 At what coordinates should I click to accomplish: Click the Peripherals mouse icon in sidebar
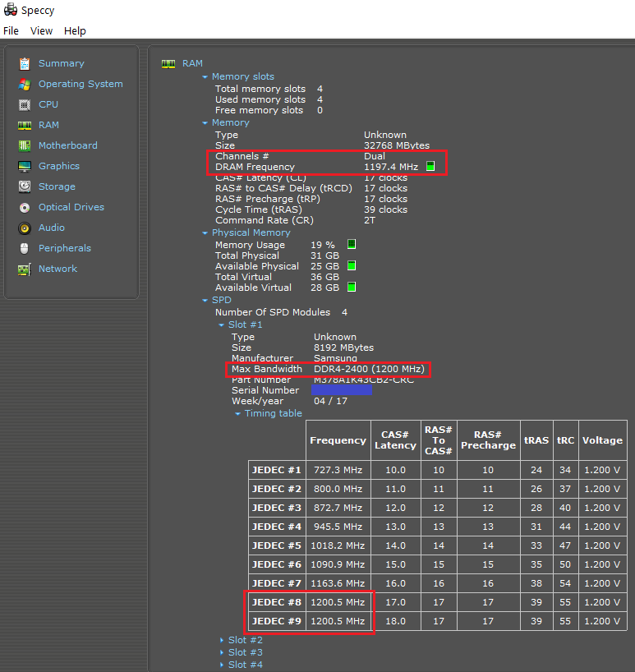pos(25,249)
